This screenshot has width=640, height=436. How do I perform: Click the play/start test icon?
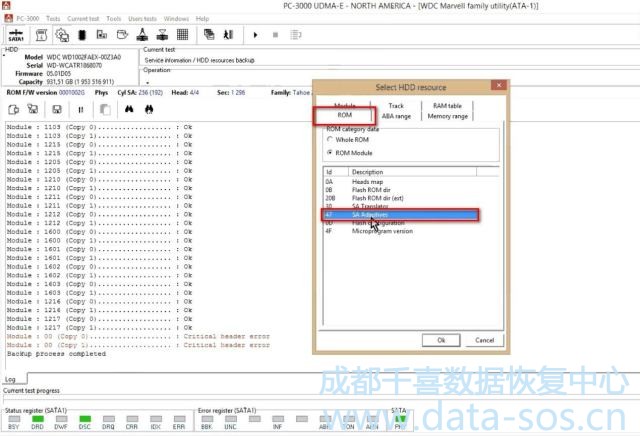click(256, 35)
